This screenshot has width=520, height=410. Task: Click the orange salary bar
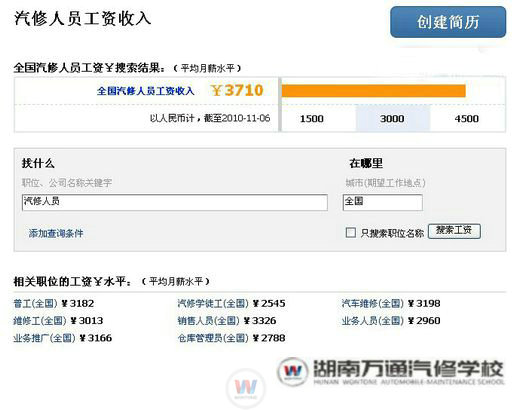click(x=374, y=91)
